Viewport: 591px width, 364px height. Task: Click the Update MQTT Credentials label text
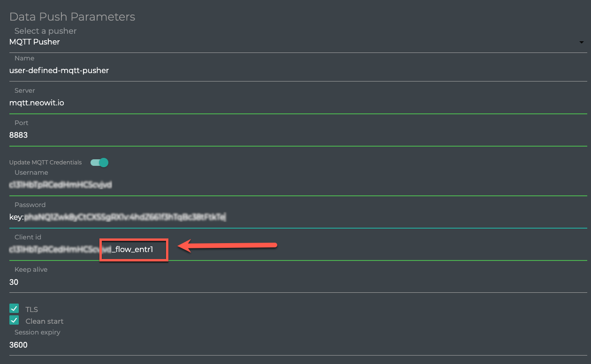pos(45,163)
